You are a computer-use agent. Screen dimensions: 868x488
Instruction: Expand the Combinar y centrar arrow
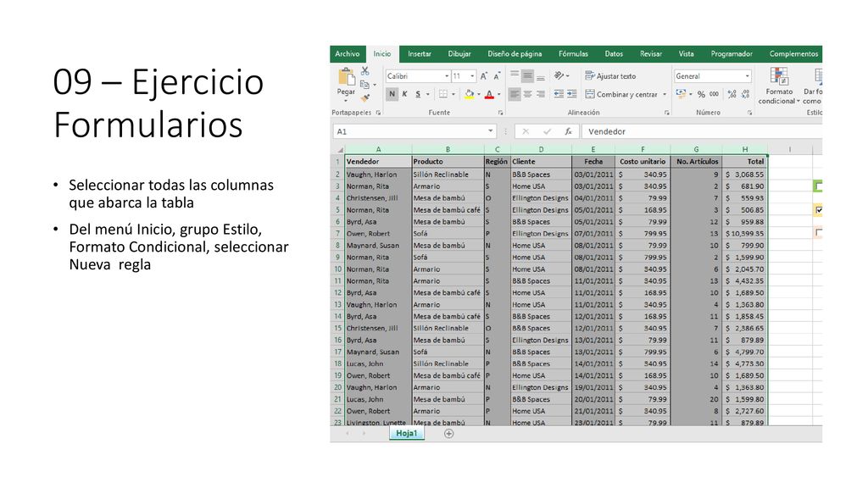[x=665, y=95]
